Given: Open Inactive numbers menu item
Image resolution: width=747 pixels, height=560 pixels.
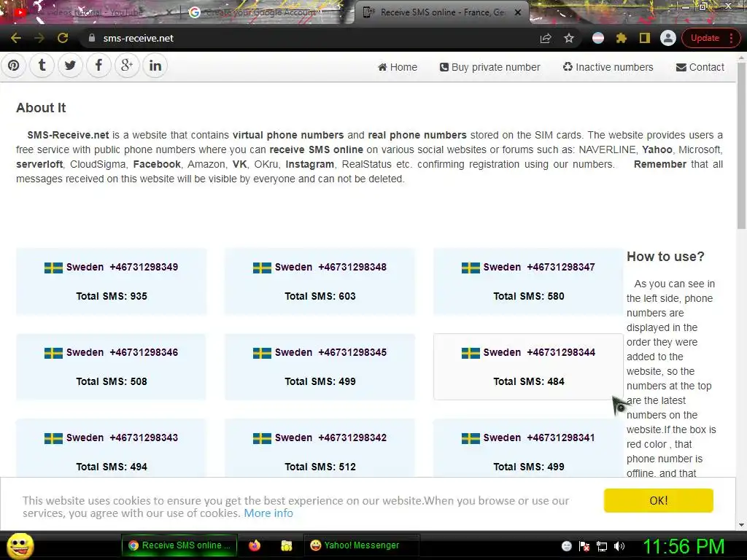Looking at the screenshot, I should click(608, 67).
